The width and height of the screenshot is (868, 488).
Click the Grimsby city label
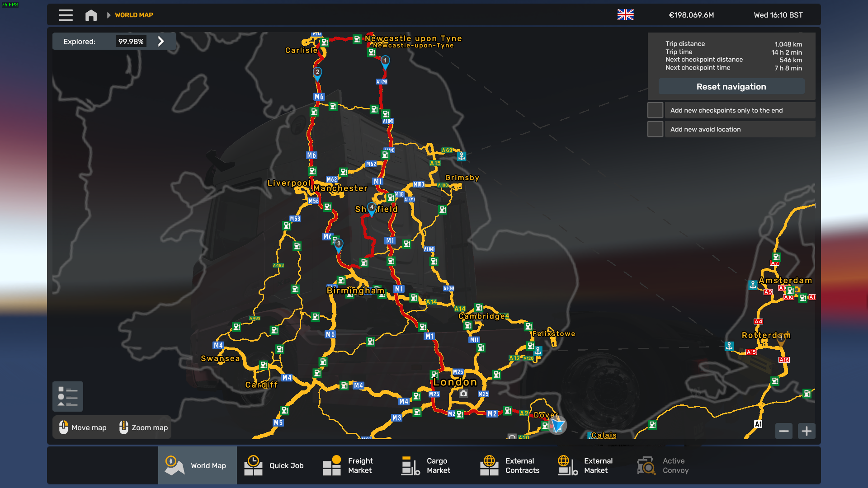tap(462, 178)
